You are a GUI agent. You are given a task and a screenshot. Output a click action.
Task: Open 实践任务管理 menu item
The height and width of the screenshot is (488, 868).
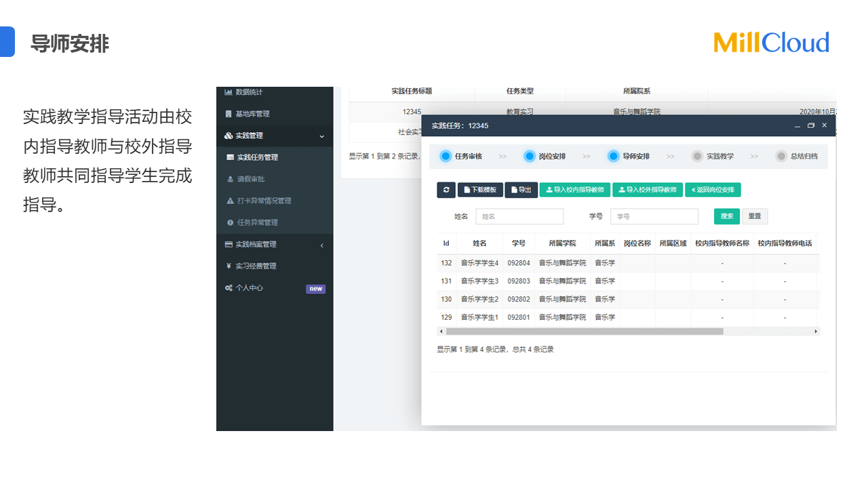[x=257, y=157]
